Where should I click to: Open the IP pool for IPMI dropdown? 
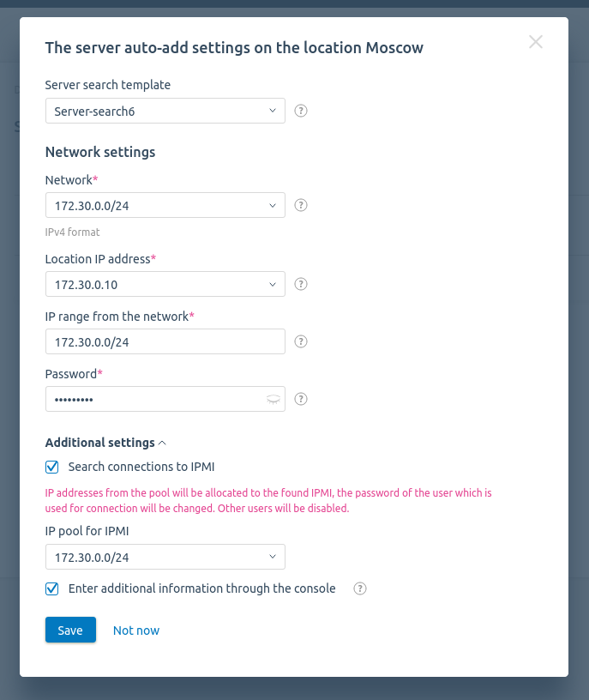(165, 557)
